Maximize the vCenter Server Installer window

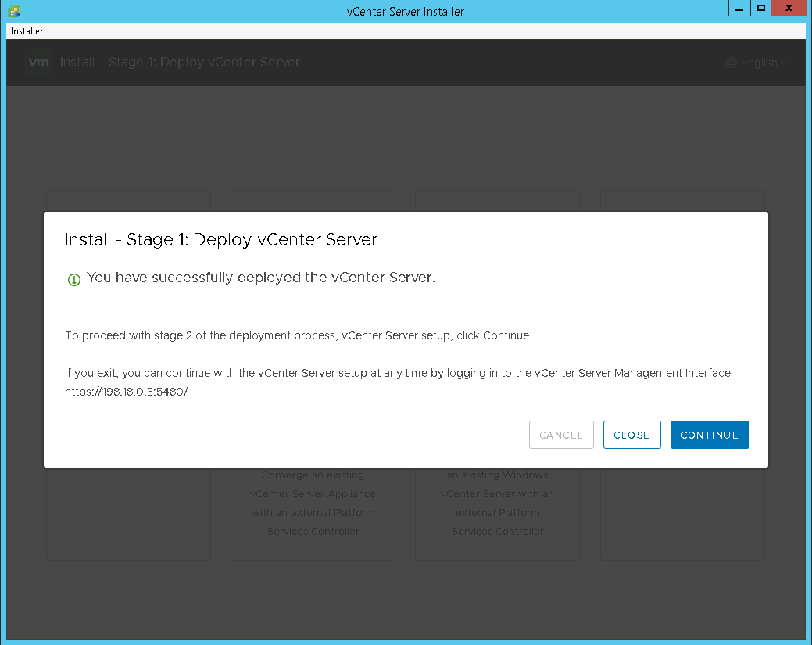click(x=760, y=9)
